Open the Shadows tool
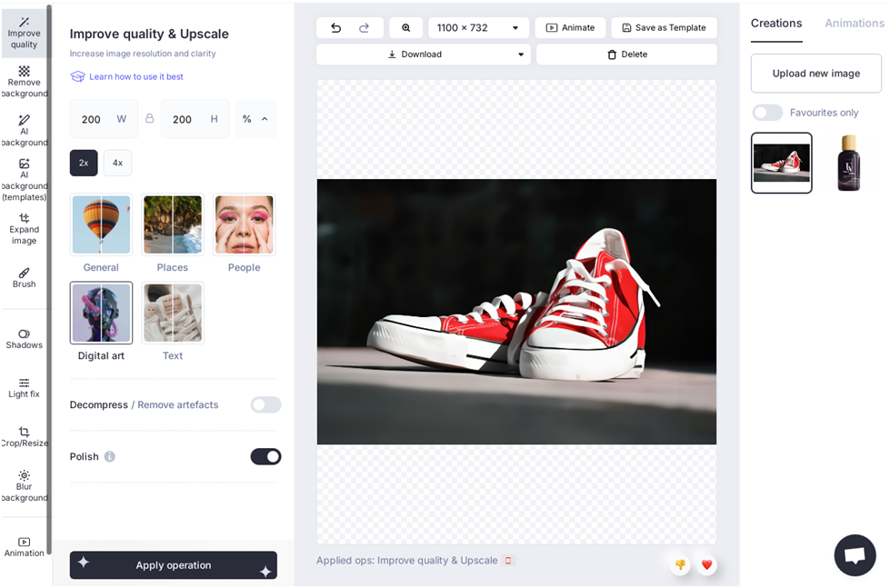Viewport: 890px width, 588px height. 24,338
